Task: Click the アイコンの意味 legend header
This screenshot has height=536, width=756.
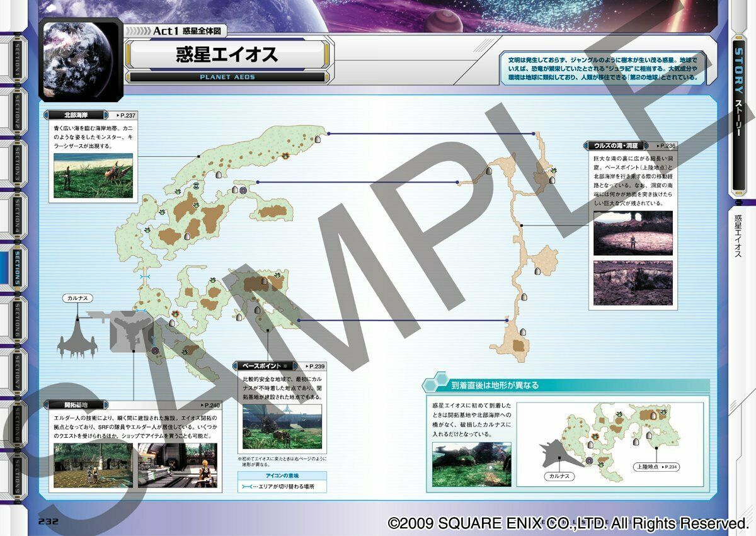Action: click(x=282, y=475)
